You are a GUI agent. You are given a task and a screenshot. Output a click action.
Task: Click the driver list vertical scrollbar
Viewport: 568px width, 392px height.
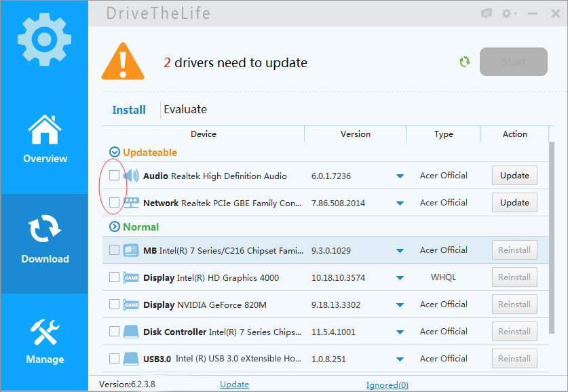[552, 237]
